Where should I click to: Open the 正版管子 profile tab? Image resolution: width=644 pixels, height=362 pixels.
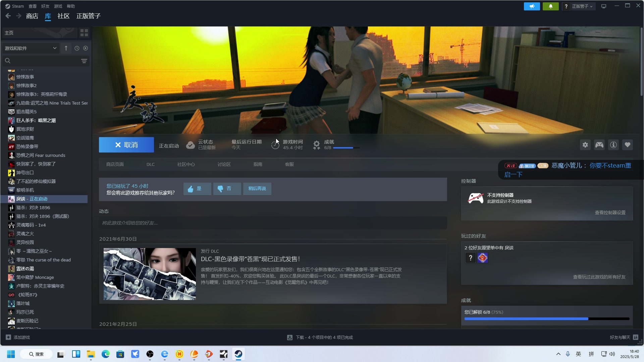coord(89,16)
